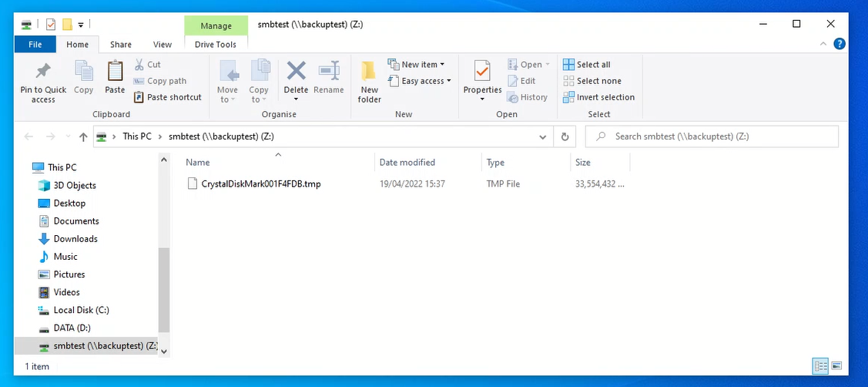
Task: Expand the Easy access dropdown
Action: pos(449,81)
